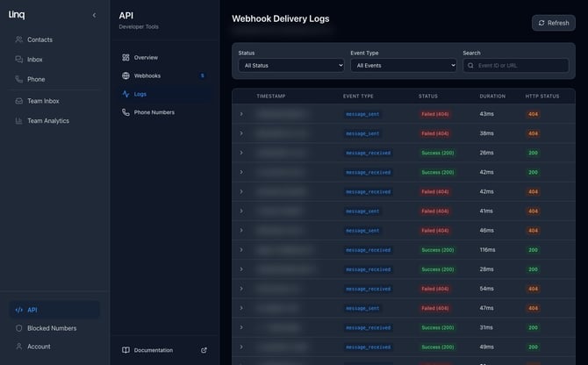Collapse the sidebar with the chevron

click(x=94, y=15)
